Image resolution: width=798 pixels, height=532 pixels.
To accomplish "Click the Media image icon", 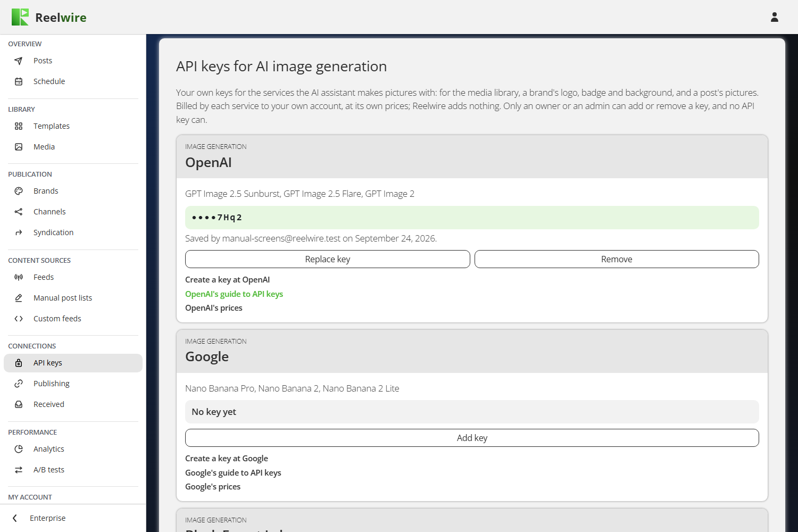I will tap(19, 147).
